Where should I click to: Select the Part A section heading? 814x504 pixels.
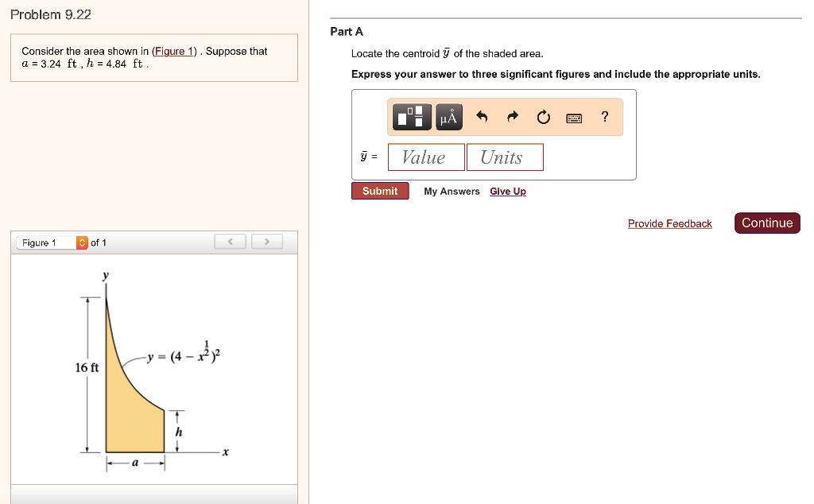point(347,31)
